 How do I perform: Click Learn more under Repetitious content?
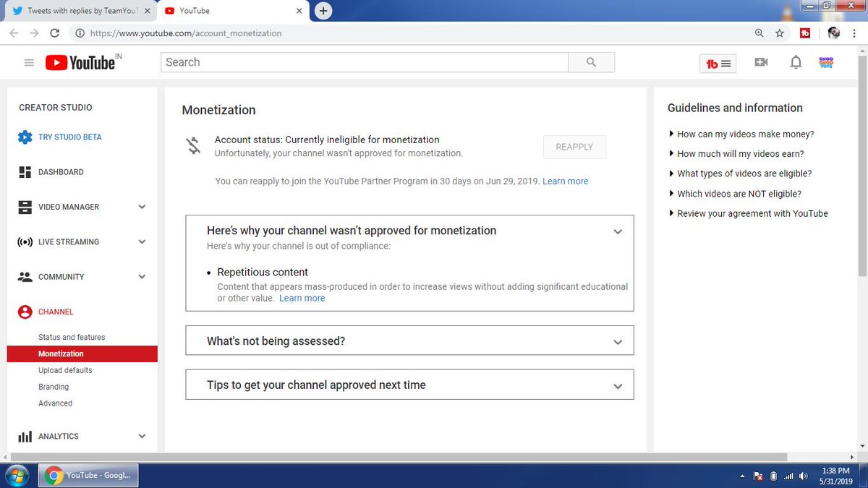pos(302,298)
